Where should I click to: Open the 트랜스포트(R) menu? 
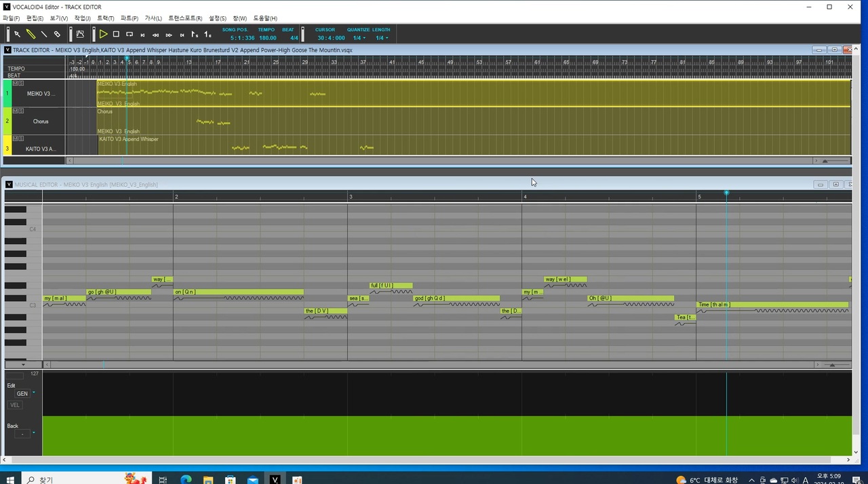(185, 18)
